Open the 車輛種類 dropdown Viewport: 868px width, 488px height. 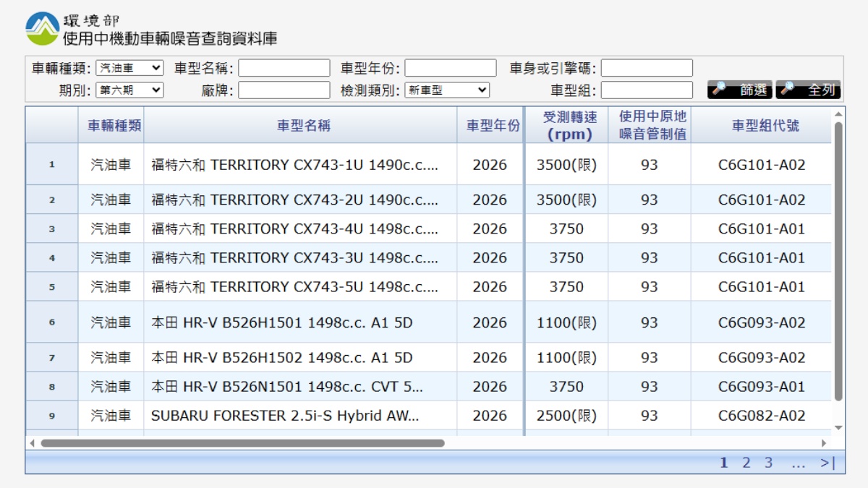129,68
